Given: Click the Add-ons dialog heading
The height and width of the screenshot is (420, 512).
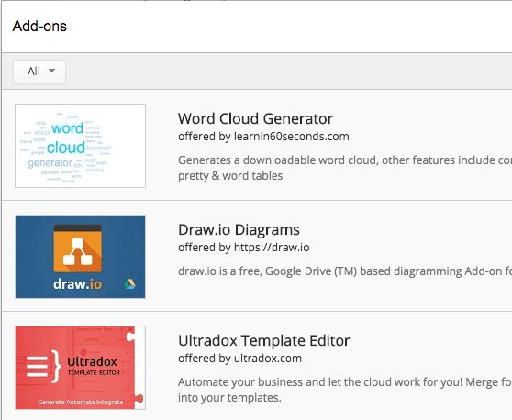Looking at the screenshot, I should [x=39, y=26].
